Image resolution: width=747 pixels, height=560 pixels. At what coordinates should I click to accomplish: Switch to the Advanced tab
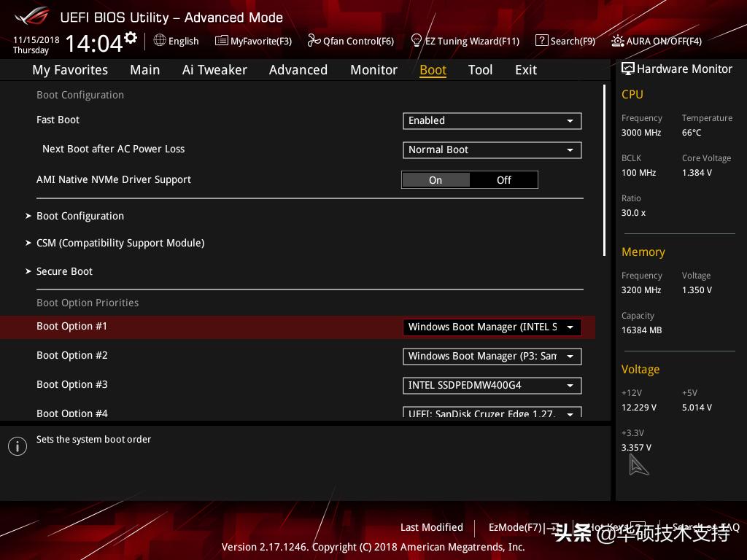298,70
